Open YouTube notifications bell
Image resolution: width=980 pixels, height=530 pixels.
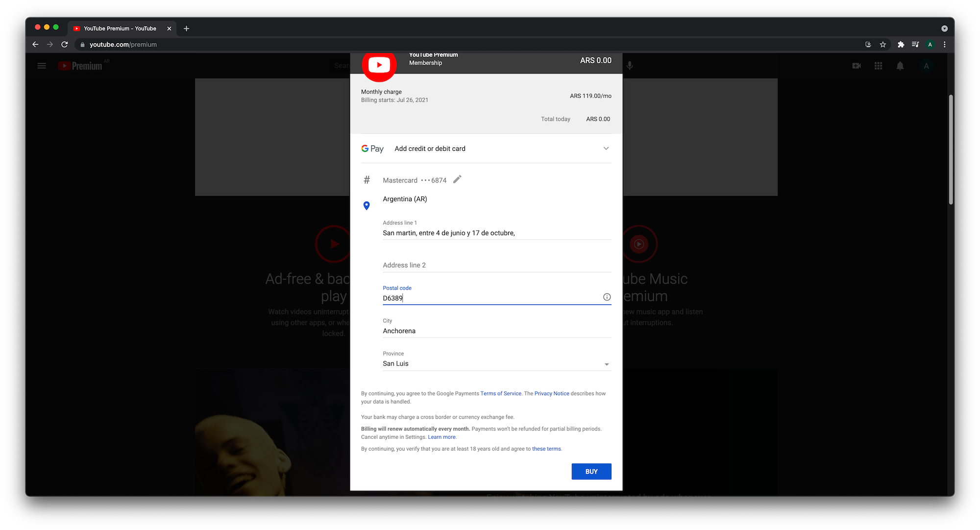(900, 65)
